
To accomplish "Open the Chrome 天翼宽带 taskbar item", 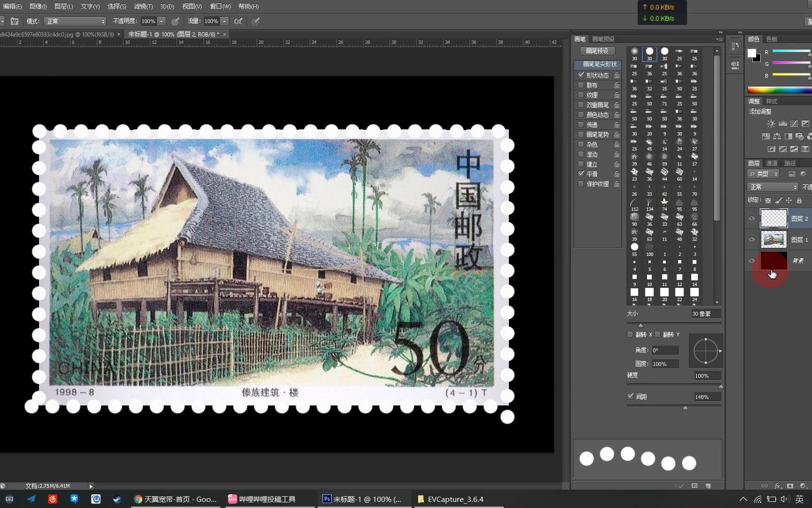I will 175,499.
